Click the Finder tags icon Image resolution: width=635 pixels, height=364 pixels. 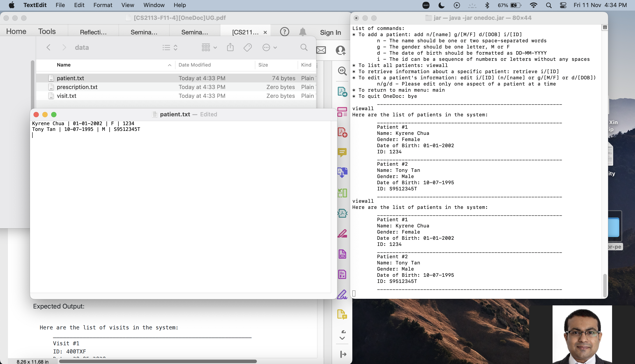(x=248, y=48)
